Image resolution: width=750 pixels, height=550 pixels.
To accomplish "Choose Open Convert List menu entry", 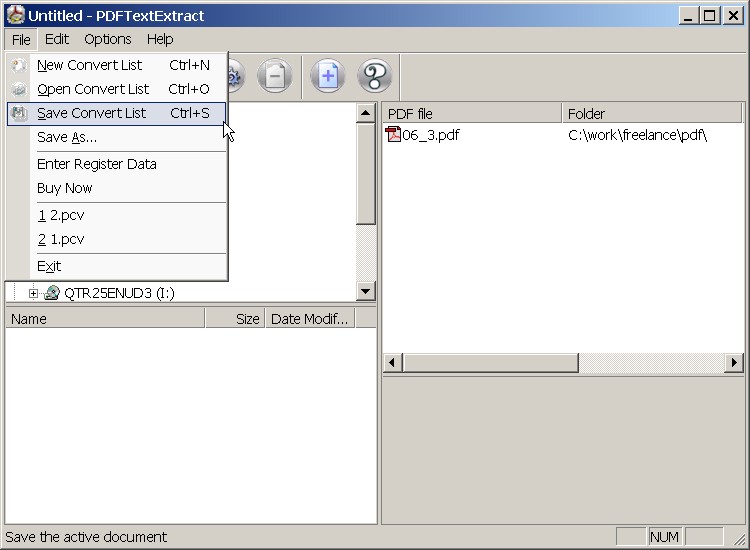I will (116, 89).
